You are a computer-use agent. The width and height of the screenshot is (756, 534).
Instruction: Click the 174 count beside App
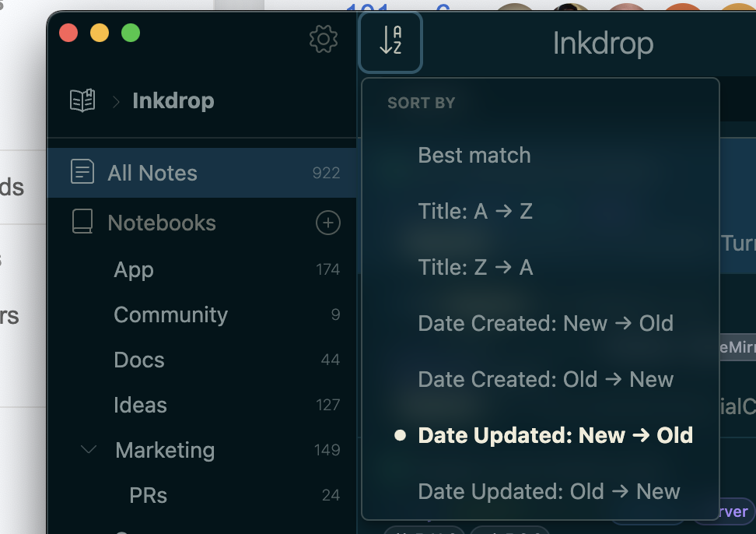click(x=328, y=269)
